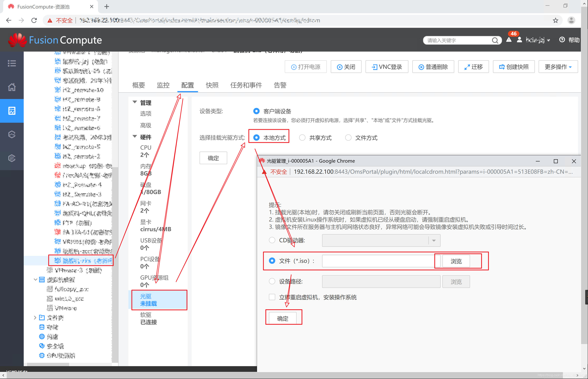Select 设备路径 radio button
Image resolution: width=588 pixels, height=379 pixels.
pyautogui.click(x=272, y=281)
